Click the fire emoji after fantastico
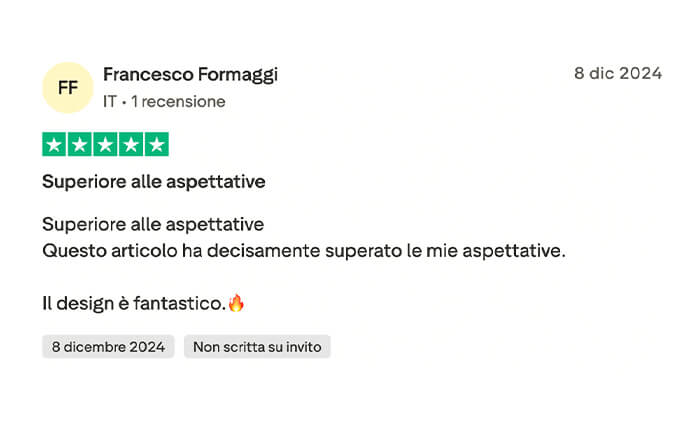This screenshot has width=700, height=424. coord(236,302)
